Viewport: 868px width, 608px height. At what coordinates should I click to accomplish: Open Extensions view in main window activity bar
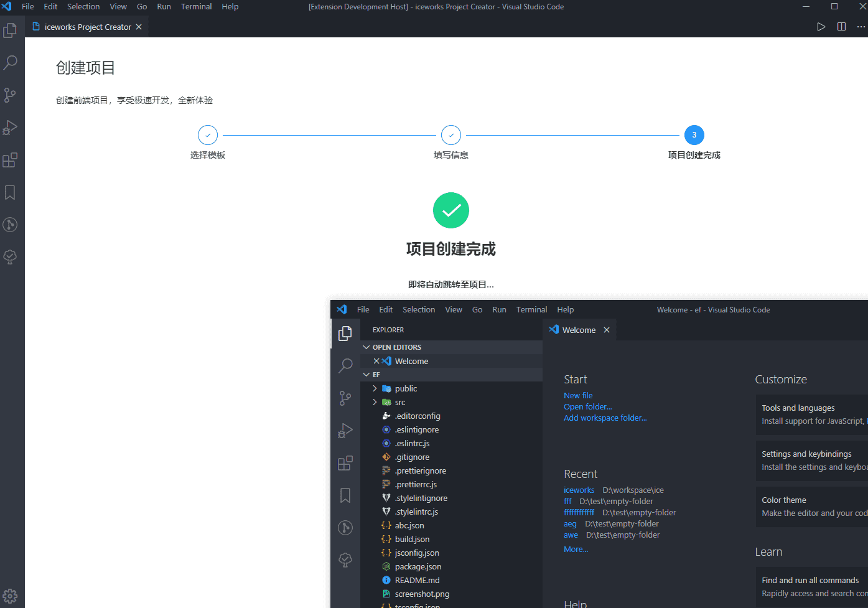coord(10,160)
